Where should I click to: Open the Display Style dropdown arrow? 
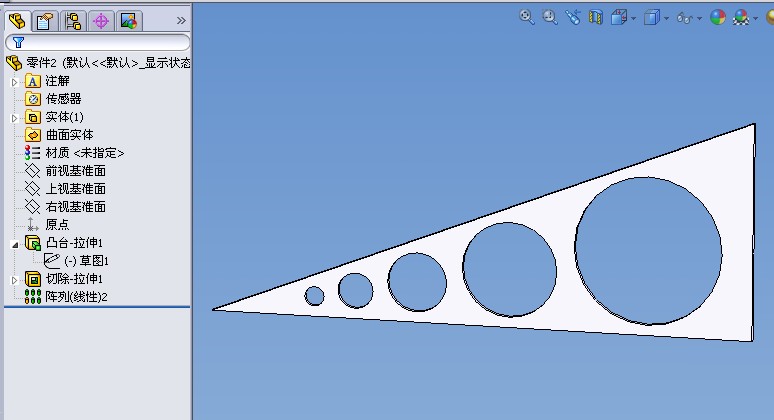[x=666, y=19]
